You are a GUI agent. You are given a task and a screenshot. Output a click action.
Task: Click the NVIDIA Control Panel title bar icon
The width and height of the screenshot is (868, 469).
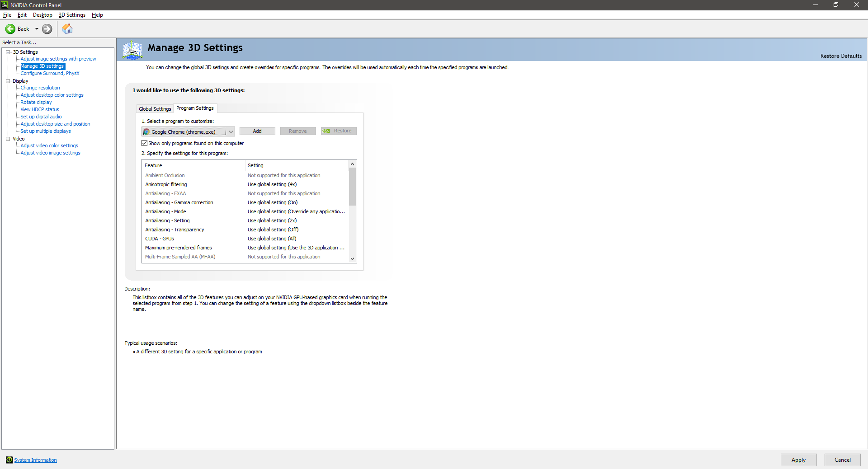tap(4, 5)
